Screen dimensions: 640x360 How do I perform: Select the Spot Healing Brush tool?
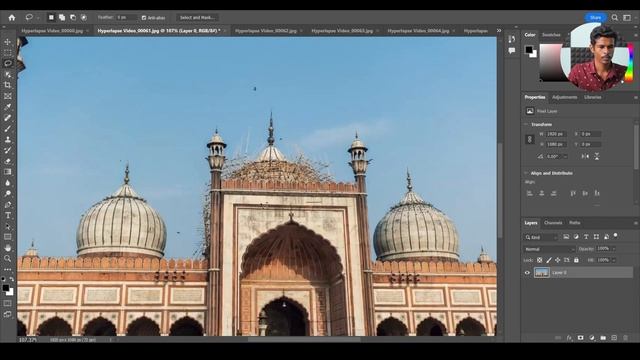coord(8,118)
